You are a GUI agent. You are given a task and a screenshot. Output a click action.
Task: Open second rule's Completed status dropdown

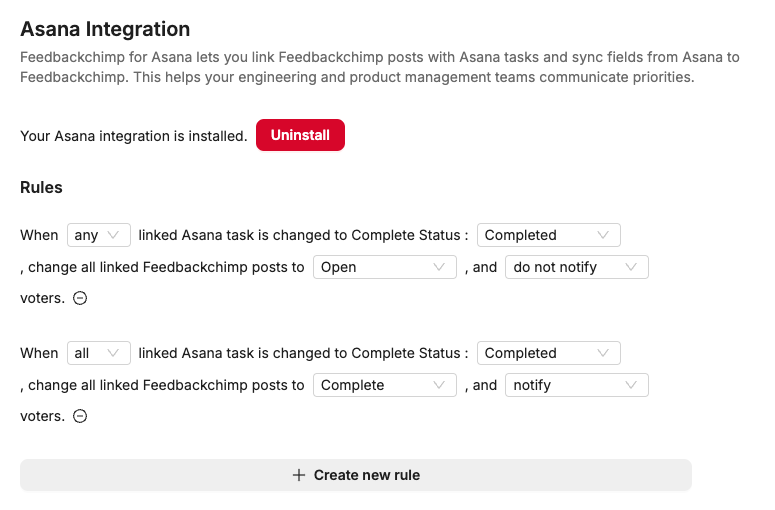[x=548, y=353]
